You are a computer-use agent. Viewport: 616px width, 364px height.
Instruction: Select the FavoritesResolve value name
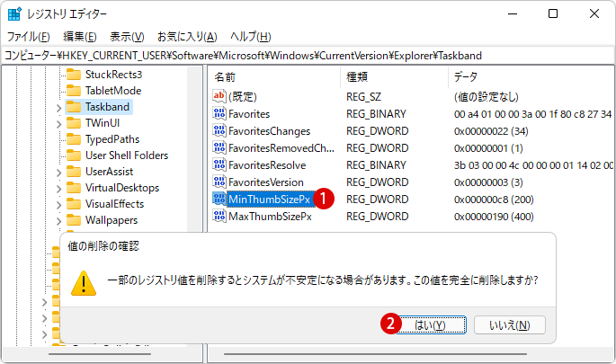[x=267, y=164]
